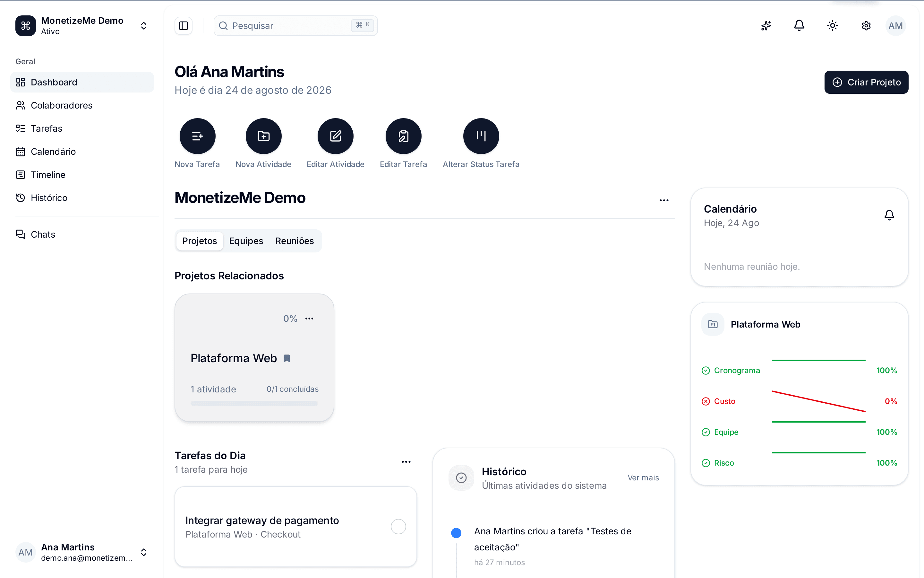Viewport: 924px width, 578px height.
Task: Click the Colaboradores people icon
Action: click(21, 105)
